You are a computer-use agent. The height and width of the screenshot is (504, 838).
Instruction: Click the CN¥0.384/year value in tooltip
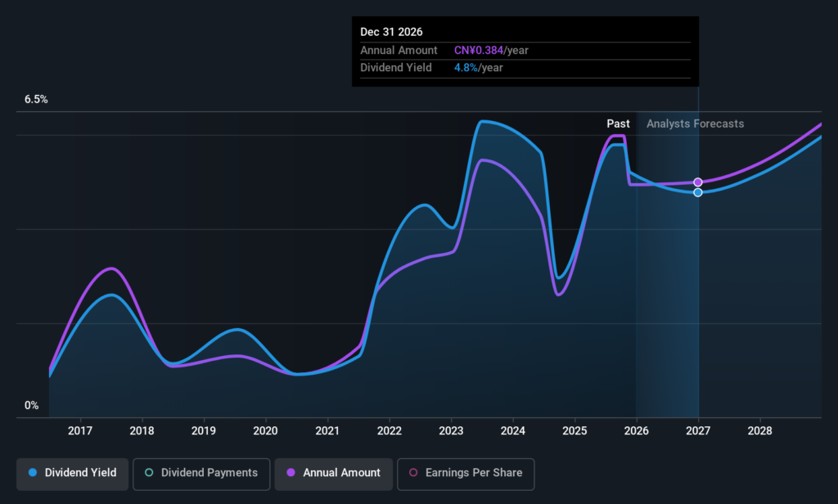coord(492,51)
